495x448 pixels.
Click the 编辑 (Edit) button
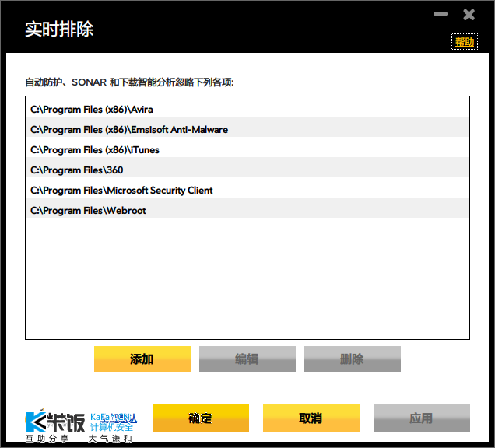(x=247, y=359)
